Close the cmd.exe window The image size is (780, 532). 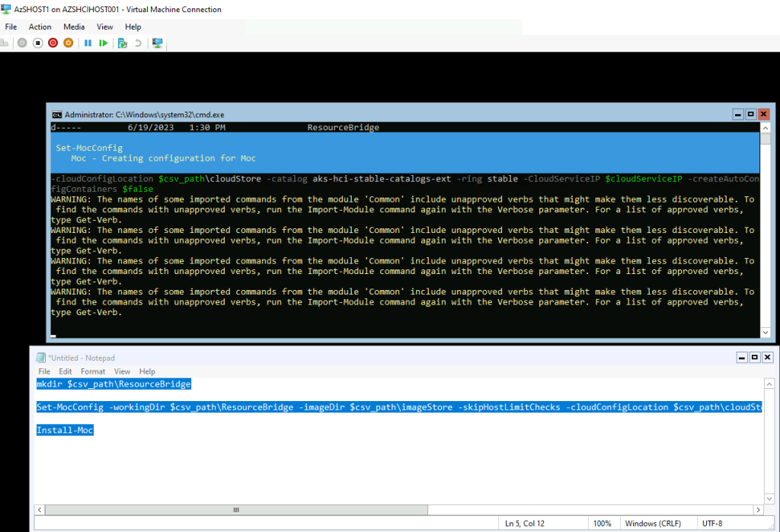click(763, 114)
